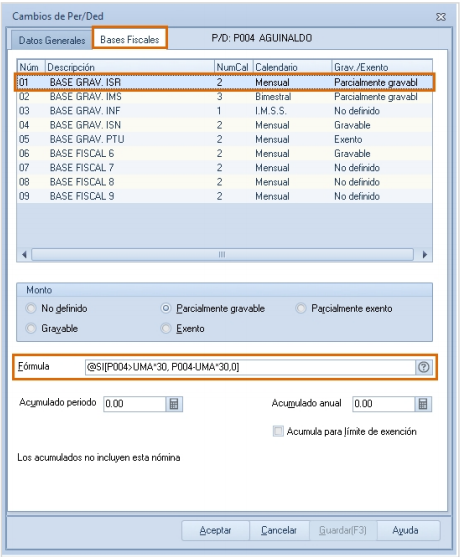The height and width of the screenshot is (557, 460).
Task: Click right arrow of horizontal scrollbar
Action: [424, 254]
